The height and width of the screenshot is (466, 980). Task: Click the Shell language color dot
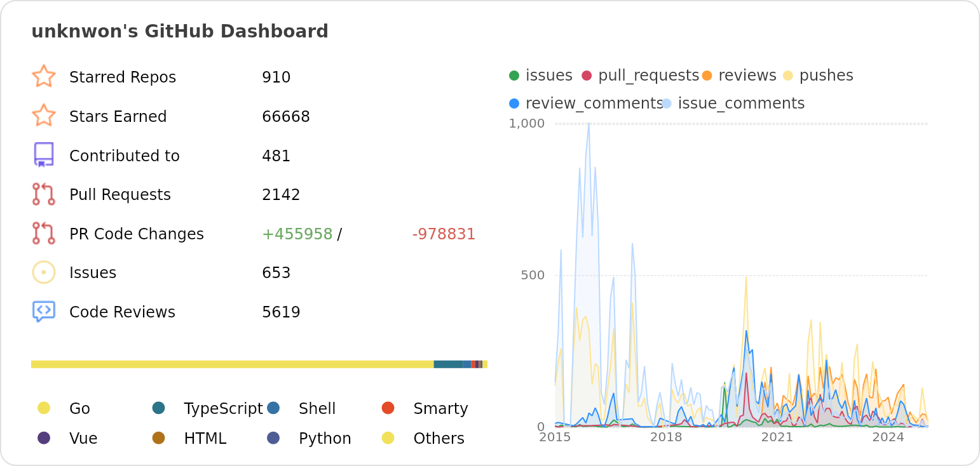[273, 408]
